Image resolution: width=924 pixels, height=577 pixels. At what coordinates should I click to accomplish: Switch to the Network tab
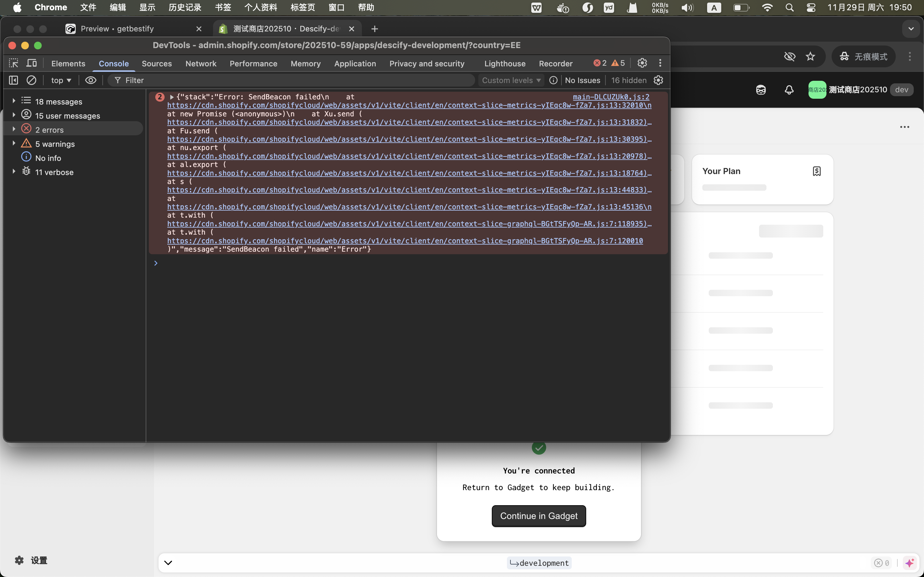coord(201,63)
